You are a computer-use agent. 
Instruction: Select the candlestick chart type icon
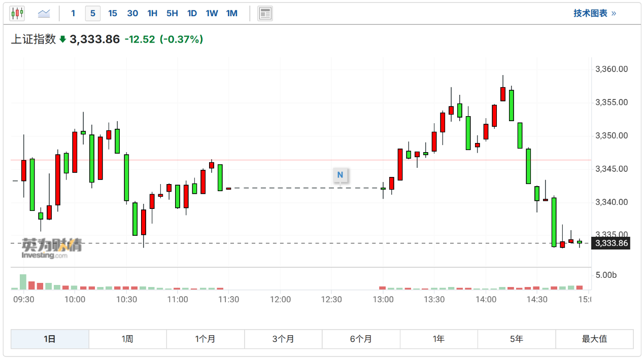tap(17, 14)
